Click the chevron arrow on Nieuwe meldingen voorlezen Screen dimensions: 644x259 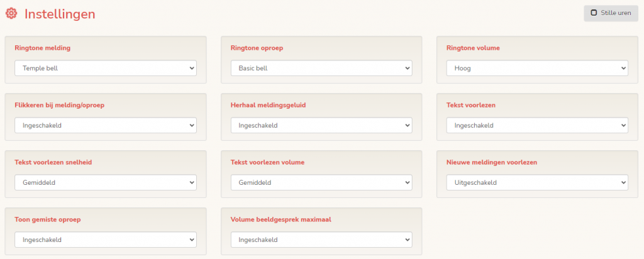[x=623, y=182]
